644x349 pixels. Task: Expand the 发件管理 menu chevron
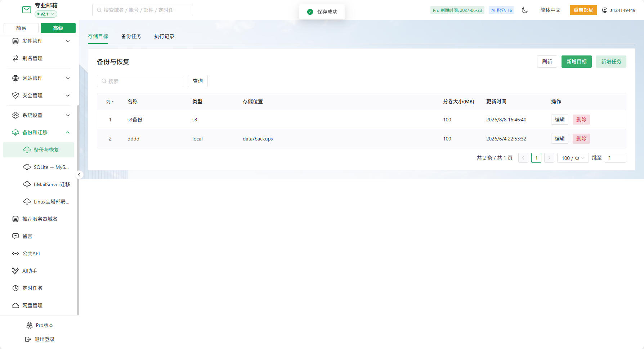68,41
